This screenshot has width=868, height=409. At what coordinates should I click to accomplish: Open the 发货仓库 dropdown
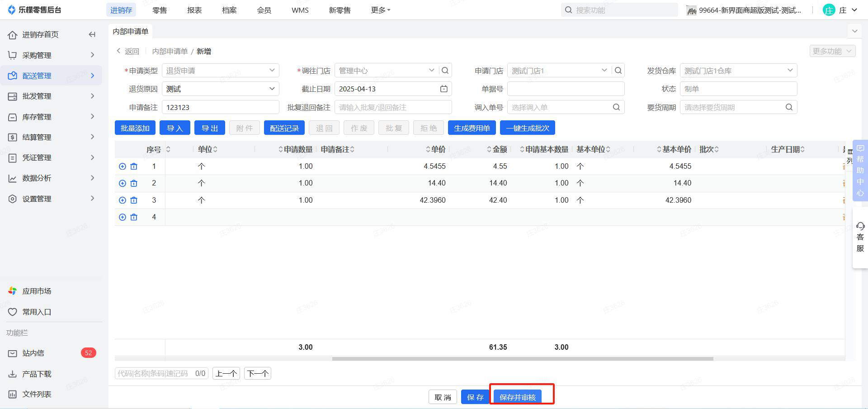click(738, 71)
